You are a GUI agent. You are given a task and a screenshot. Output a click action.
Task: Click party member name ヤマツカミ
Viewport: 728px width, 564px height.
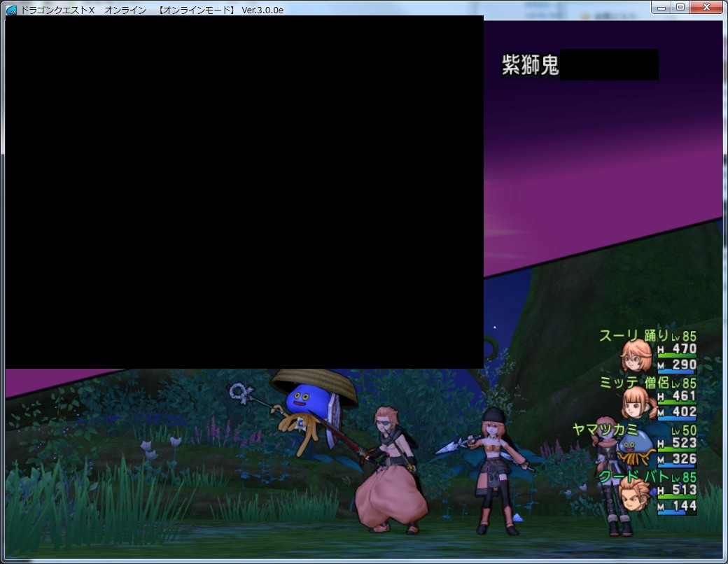click(x=605, y=429)
